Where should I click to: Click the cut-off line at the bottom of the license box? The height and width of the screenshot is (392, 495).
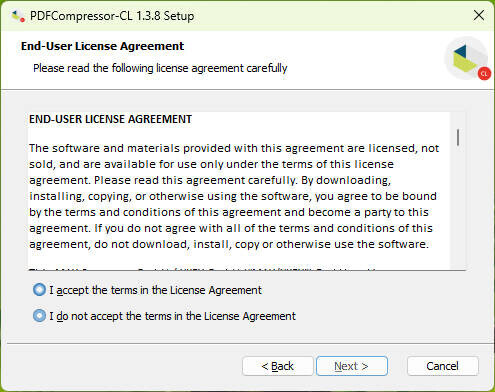(203, 269)
